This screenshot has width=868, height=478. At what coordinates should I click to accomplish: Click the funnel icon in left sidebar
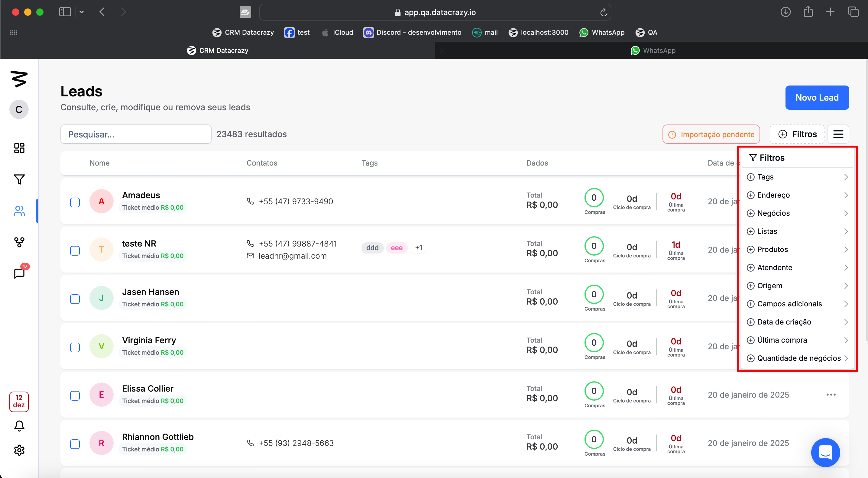coord(19,179)
